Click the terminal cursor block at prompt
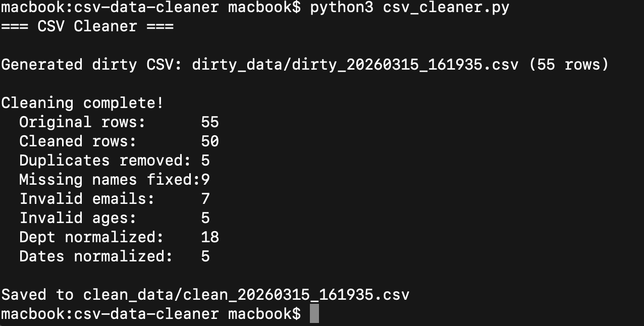 click(314, 313)
